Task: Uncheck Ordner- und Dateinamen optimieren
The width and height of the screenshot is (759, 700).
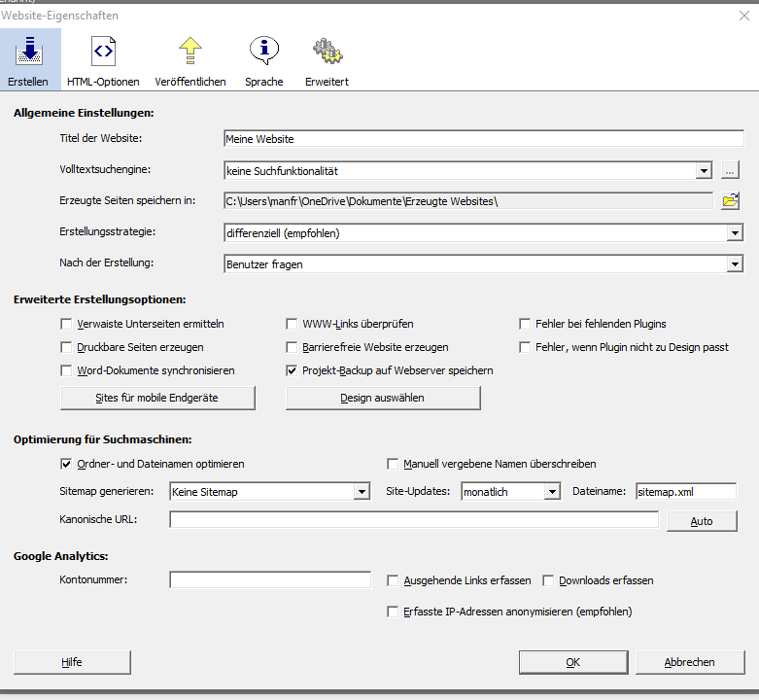Action: (66, 464)
